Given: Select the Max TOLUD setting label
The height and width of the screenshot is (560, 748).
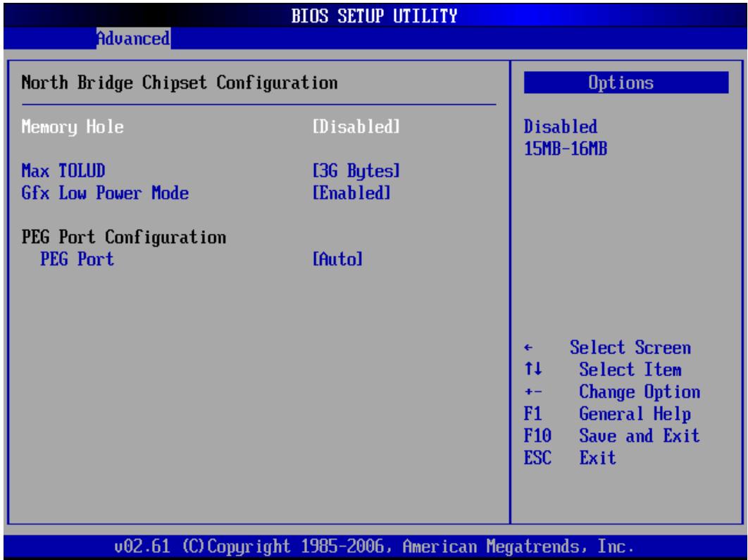Looking at the screenshot, I should [63, 170].
